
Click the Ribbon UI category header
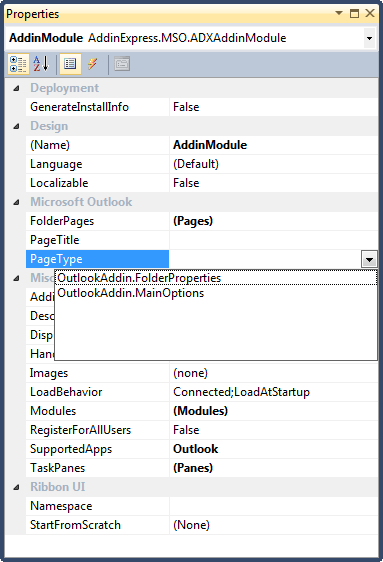[x=58, y=487]
